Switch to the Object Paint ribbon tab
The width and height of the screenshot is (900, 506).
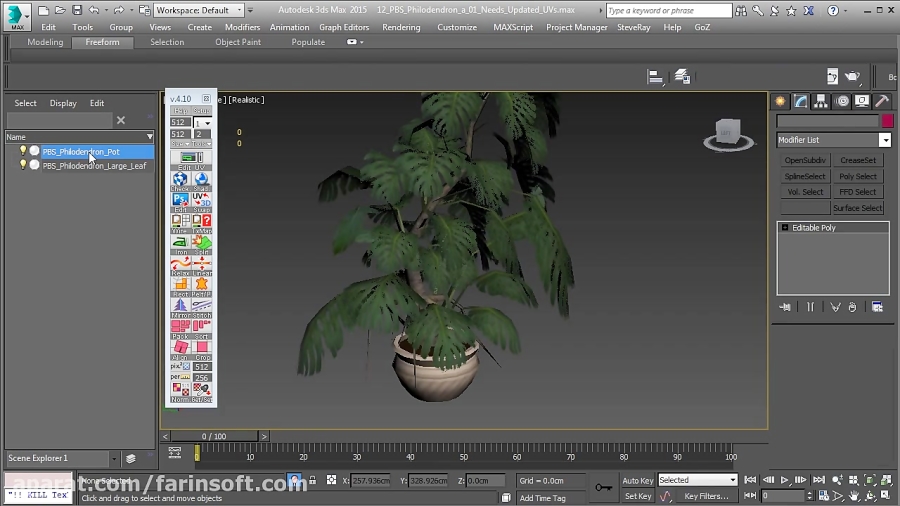click(x=238, y=42)
